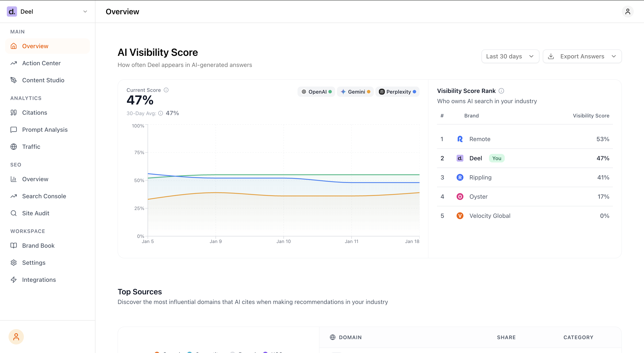Image resolution: width=644 pixels, height=353 pixels.
Task: Click the Settings gear icon in sidebar
Action: (x=13, y=263)
